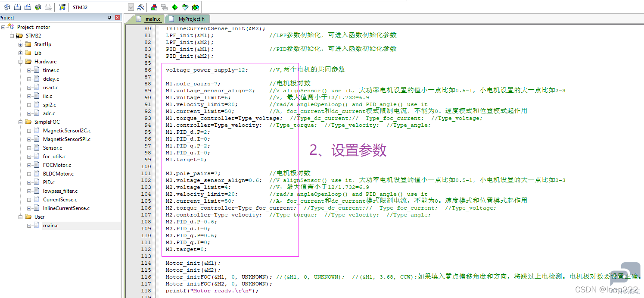Screen dimensions: 644x298
Task: Select iic.c in the project tree
Action: pos(47,96)
